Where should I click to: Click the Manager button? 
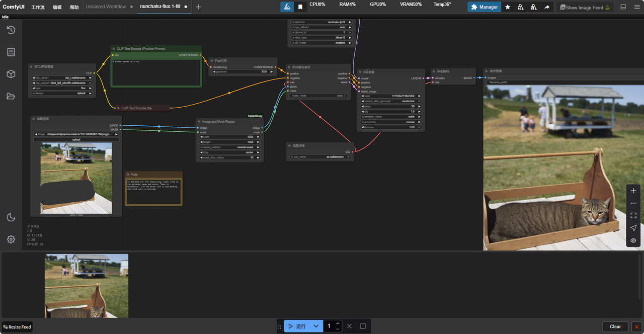484,7
